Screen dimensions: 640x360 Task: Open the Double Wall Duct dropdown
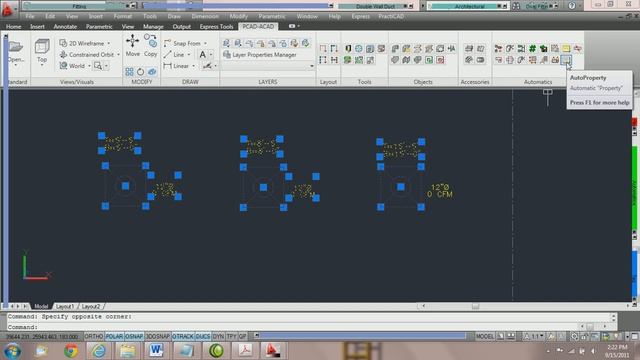[375, 6]
